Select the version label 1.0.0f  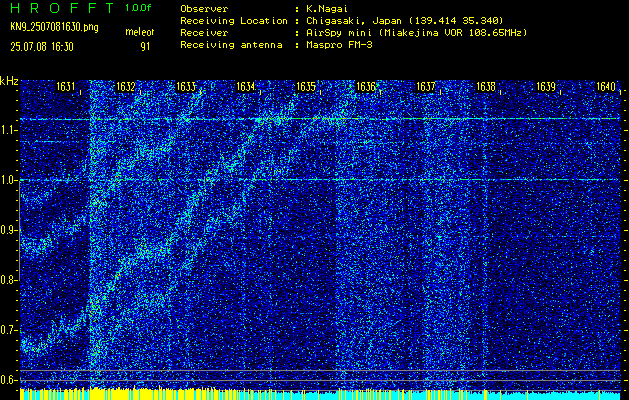(138, 8)
